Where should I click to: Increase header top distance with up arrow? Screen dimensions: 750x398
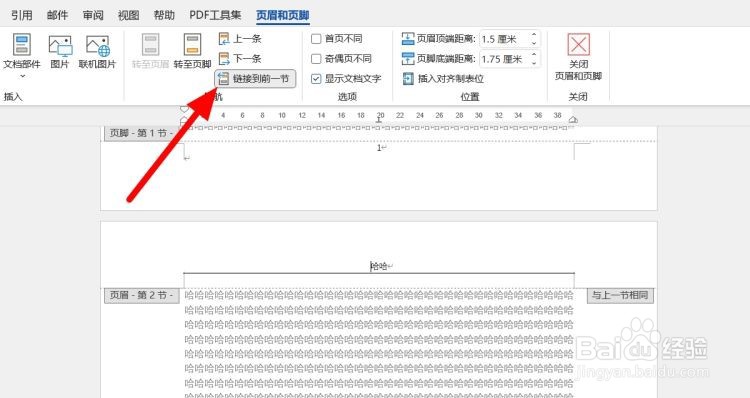(534, 34)
